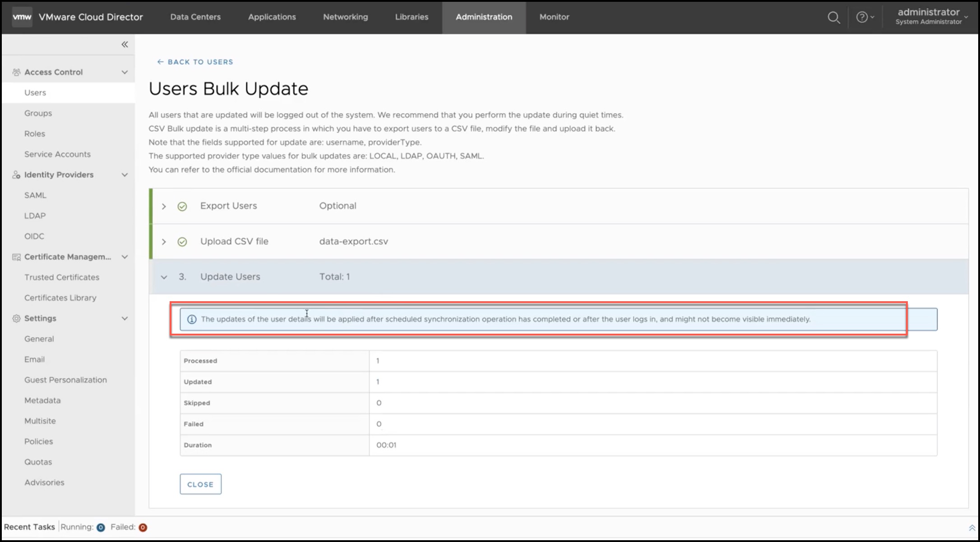
Task: Expand Recent Tasks panel with double-arrow icon
Action: (971, 528)
